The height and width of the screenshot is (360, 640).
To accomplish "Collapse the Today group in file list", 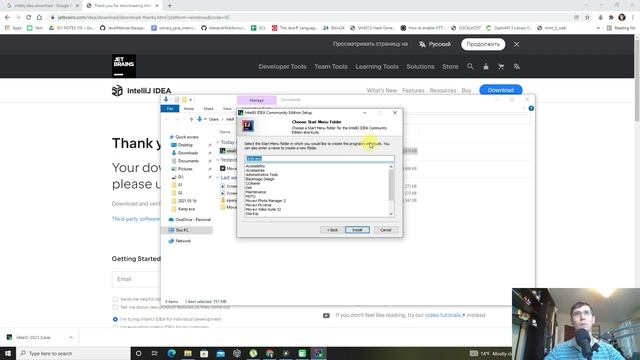I will coord(218,142).
